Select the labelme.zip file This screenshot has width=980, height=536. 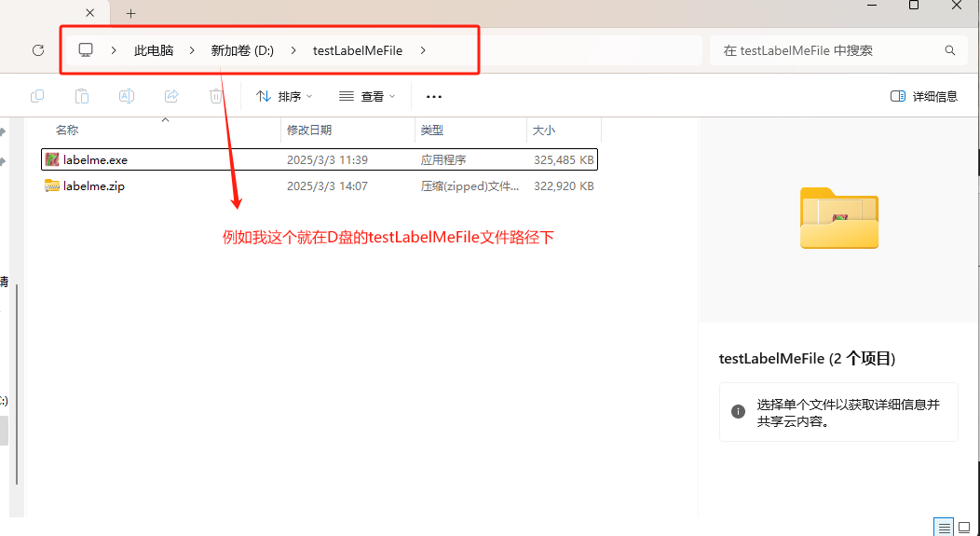320,186
